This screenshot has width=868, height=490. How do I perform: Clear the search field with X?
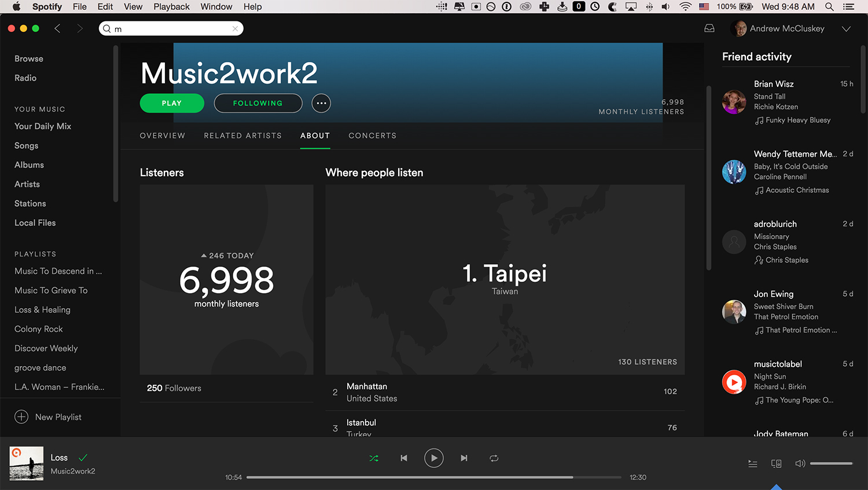(235, 28)
